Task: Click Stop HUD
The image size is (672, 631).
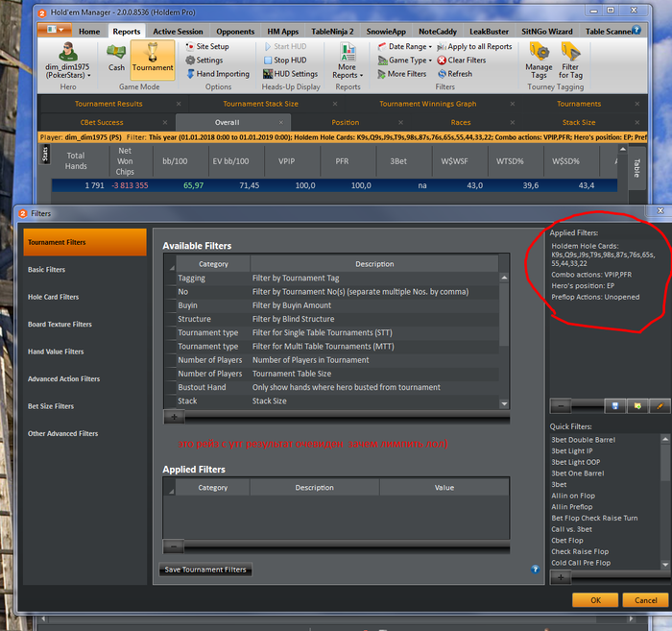Action: [285, 60]
